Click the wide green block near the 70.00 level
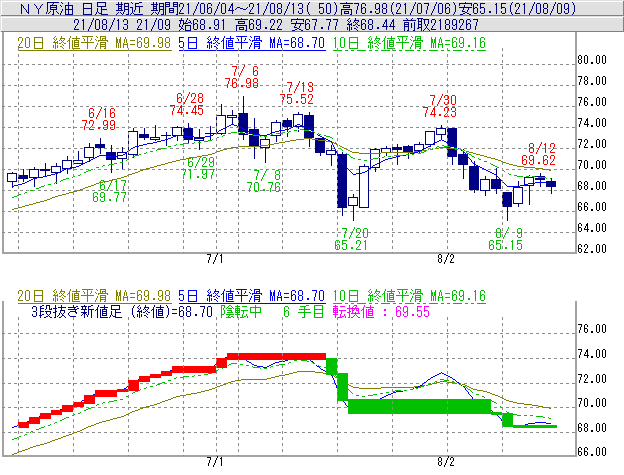 coord(419,406)
